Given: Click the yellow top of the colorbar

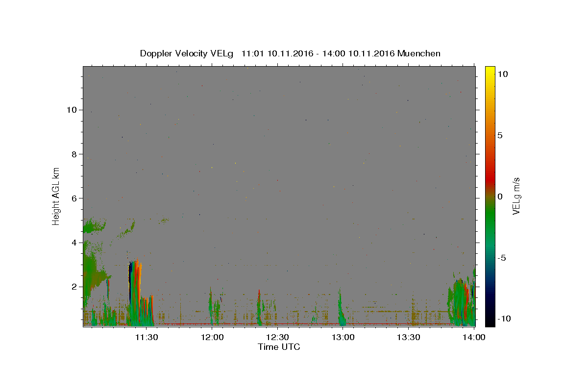Looking at the screenshot, I should (490, 71).
